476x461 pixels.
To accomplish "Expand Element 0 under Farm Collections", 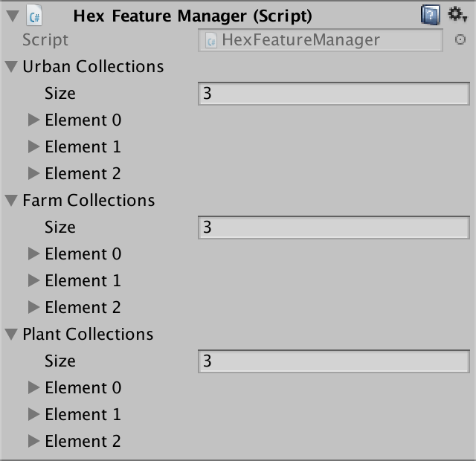I will click(x=33, y=254).
